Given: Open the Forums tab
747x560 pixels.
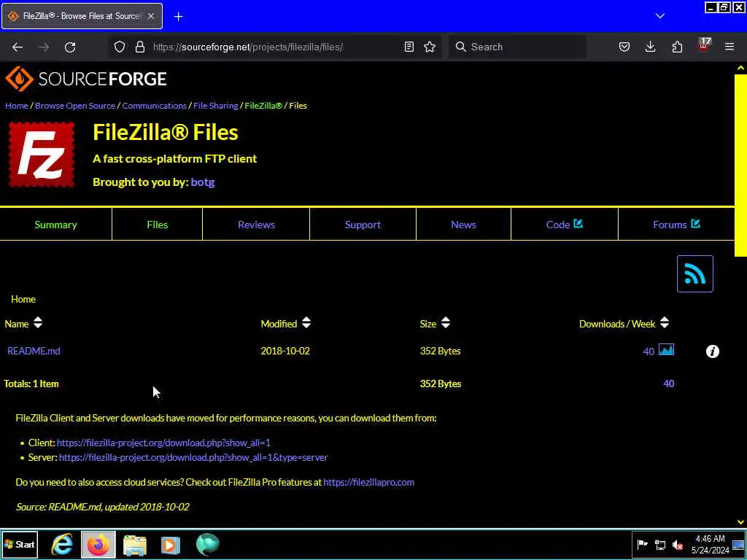Looking at the screenshot, I should (676, 225).
